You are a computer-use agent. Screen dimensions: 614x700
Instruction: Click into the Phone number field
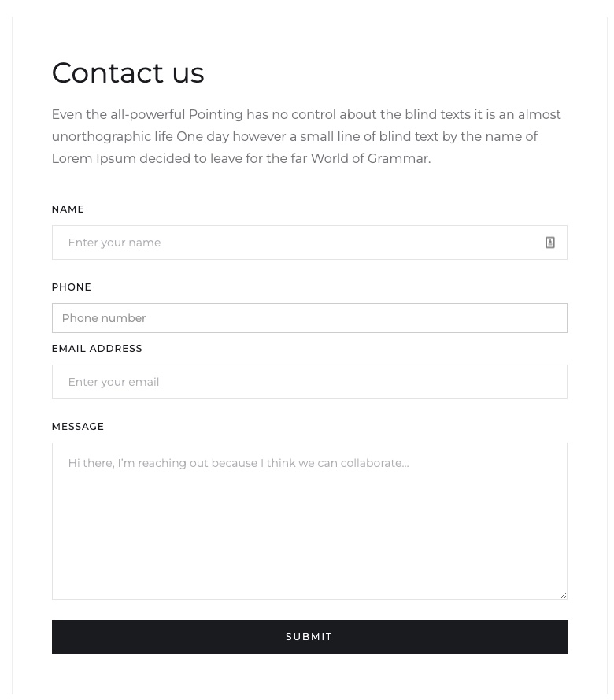coord(309,318)
